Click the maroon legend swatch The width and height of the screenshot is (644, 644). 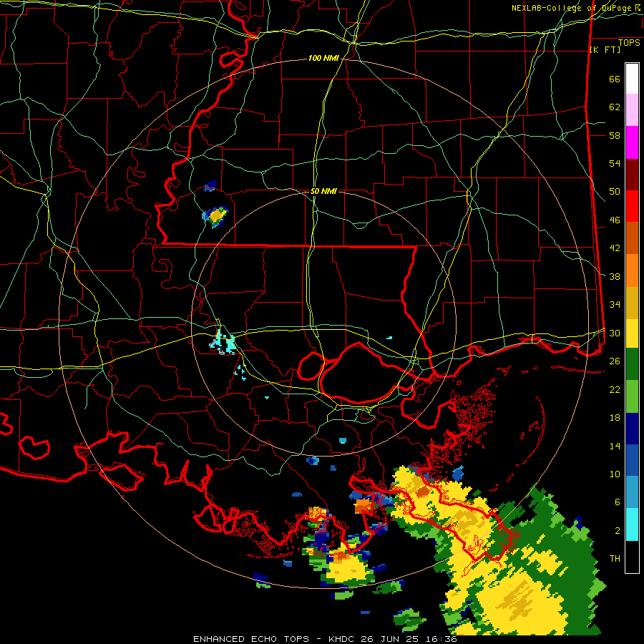632,175
